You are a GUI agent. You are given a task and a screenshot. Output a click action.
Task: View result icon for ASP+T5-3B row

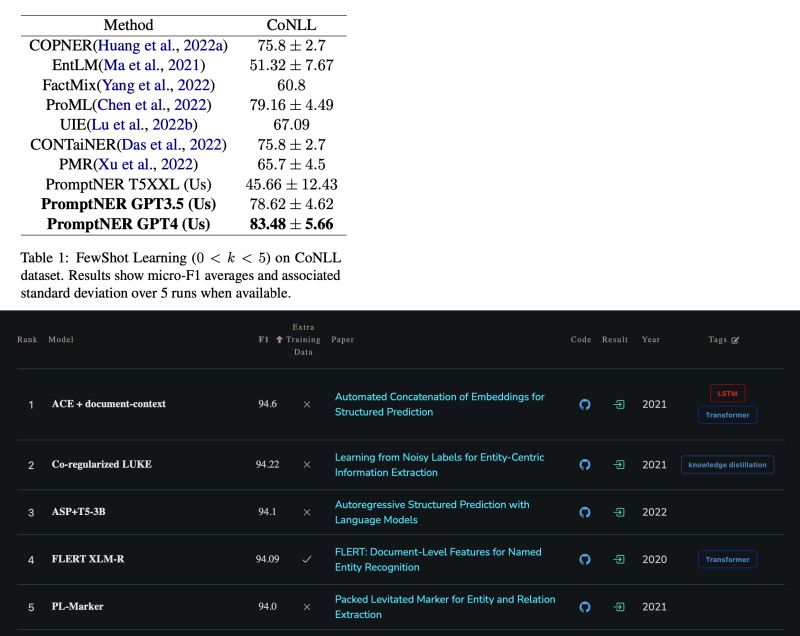coord(620,512)
